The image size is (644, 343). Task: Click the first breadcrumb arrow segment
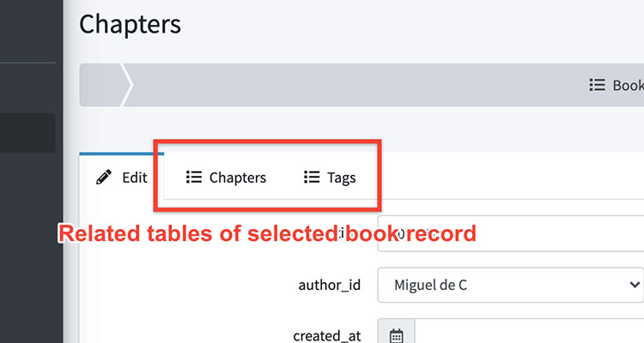coord(102,86)
